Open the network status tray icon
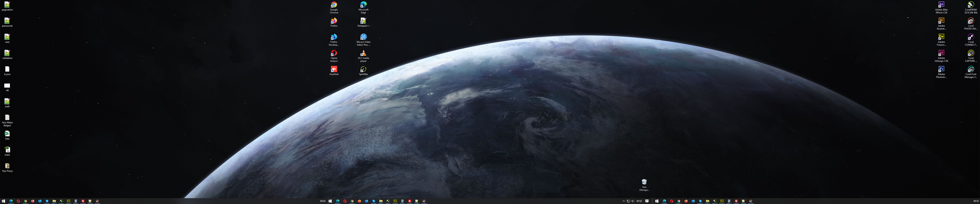This screenshot has height=204, width=980. [x=628, y=201]
